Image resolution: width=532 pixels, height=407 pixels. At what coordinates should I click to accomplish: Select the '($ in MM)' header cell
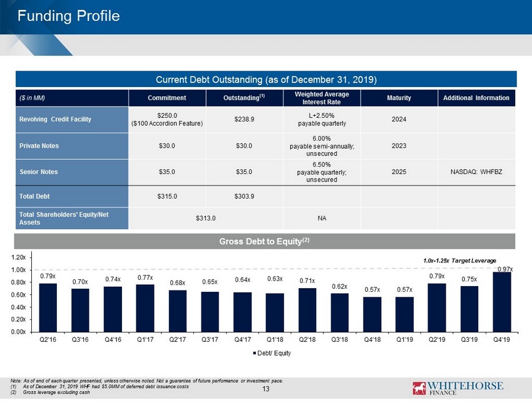coord(72,98)
